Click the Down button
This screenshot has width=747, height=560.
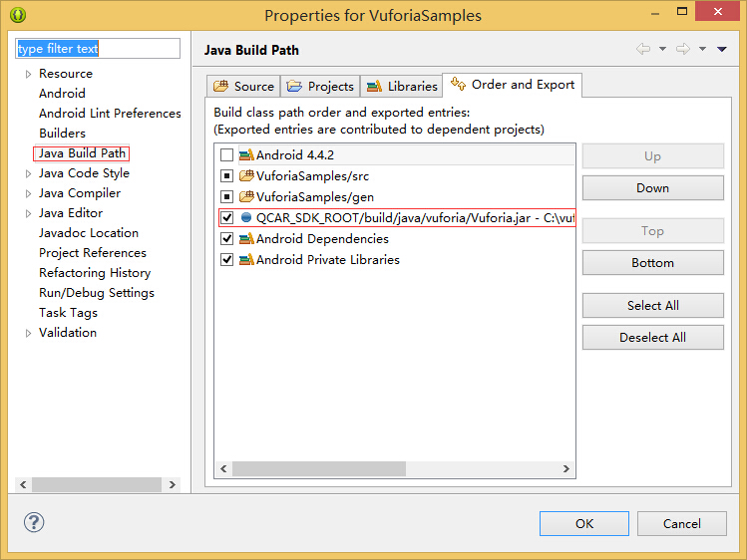[652, 188]
